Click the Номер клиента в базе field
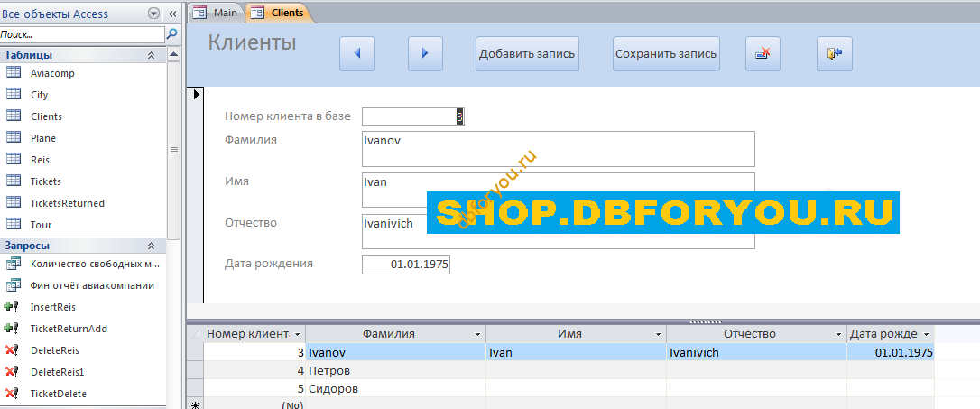 (413, 117)
